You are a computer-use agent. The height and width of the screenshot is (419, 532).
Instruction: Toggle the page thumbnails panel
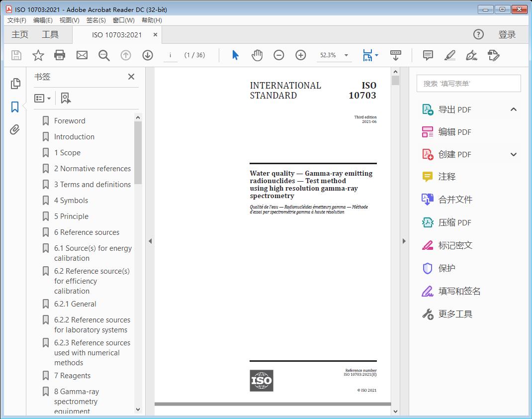pos(15,84)
